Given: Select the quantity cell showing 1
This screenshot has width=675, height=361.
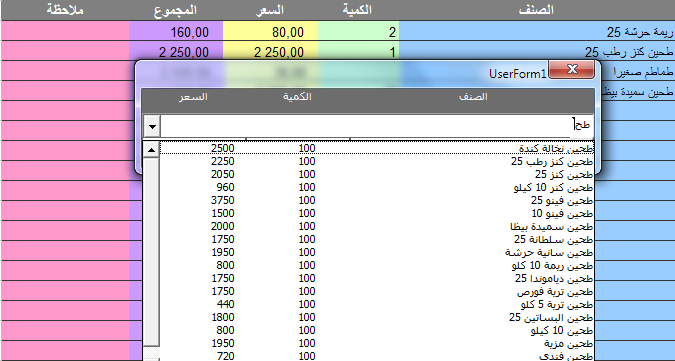Looking at the screenshot, I should pos(359,51).
